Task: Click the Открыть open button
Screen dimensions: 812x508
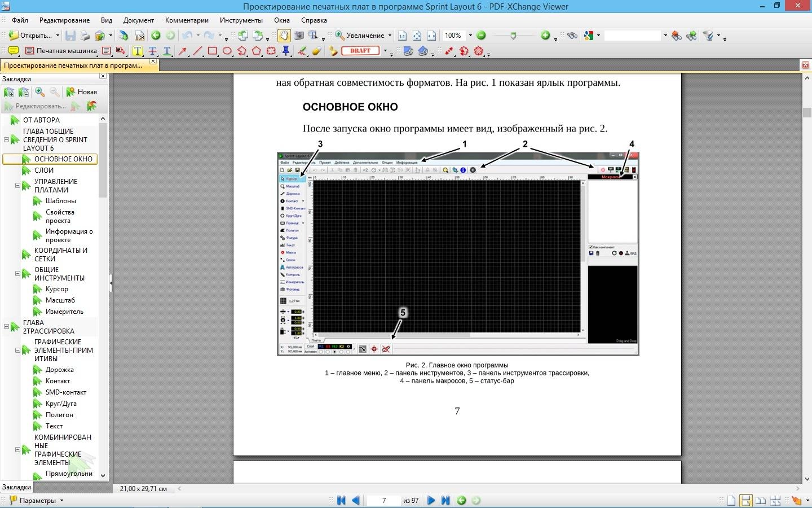Action: [x=30, y=36]
